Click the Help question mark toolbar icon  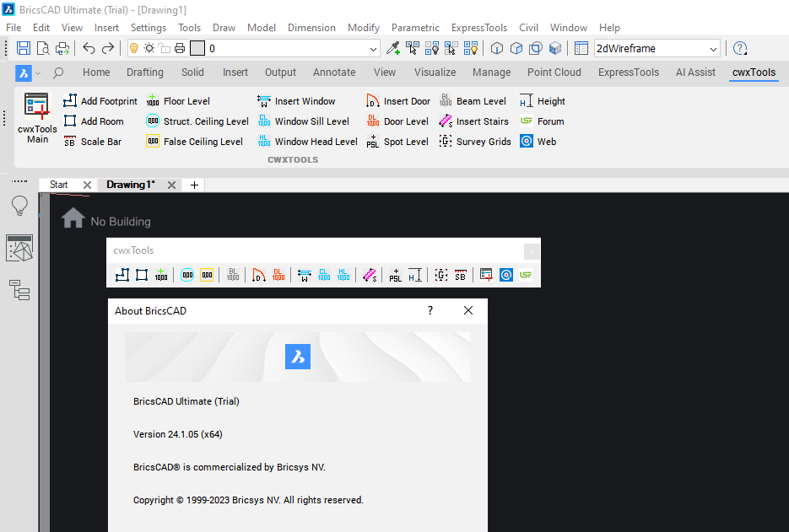tap(740, 48)
